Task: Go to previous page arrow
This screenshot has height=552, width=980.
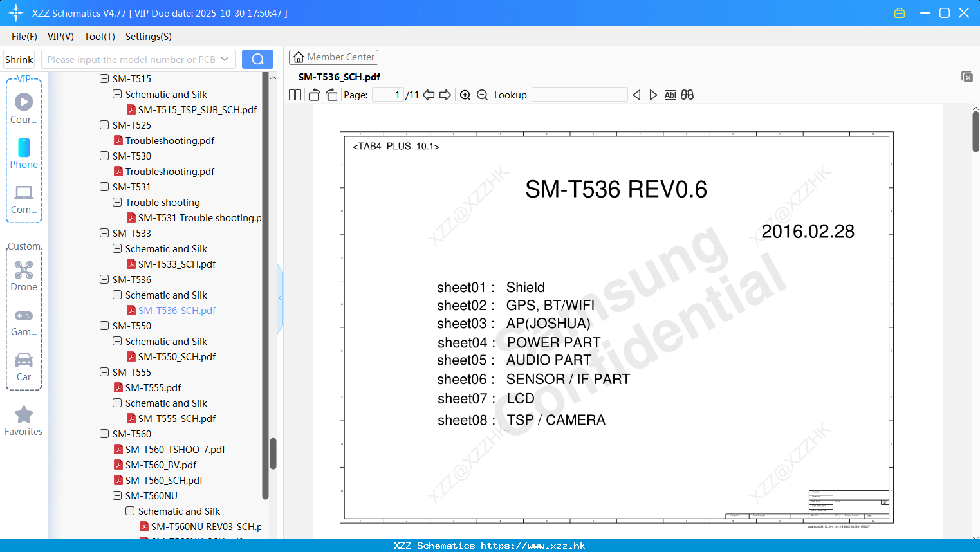Action: 429,95
